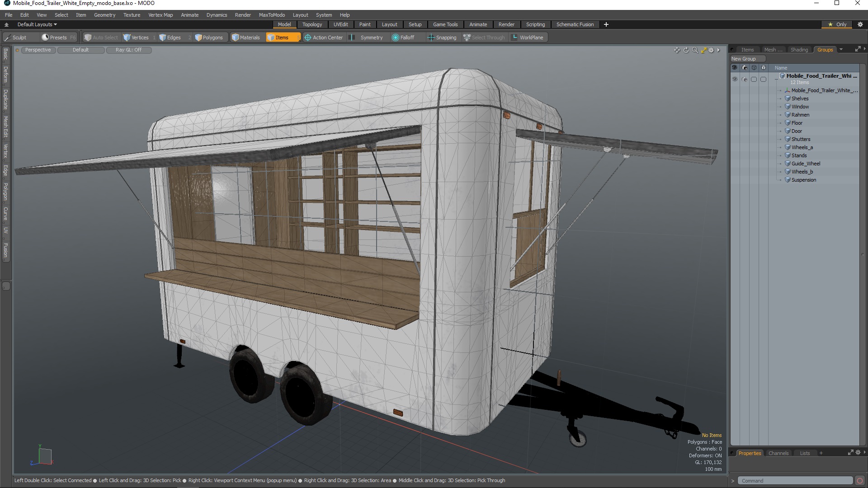This screenshot has height=488, width=868.
Task: Open the Deform vertical tool tab
Action: pyautogui.click(x=5, y=75)
